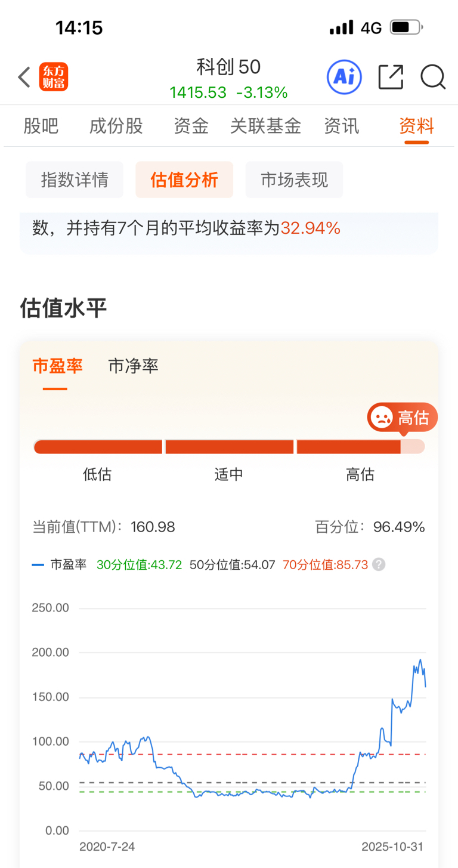This screenshot has height=868, width=458.
Task: Open the 成份股 tab
Action: [x=116, y=126]
